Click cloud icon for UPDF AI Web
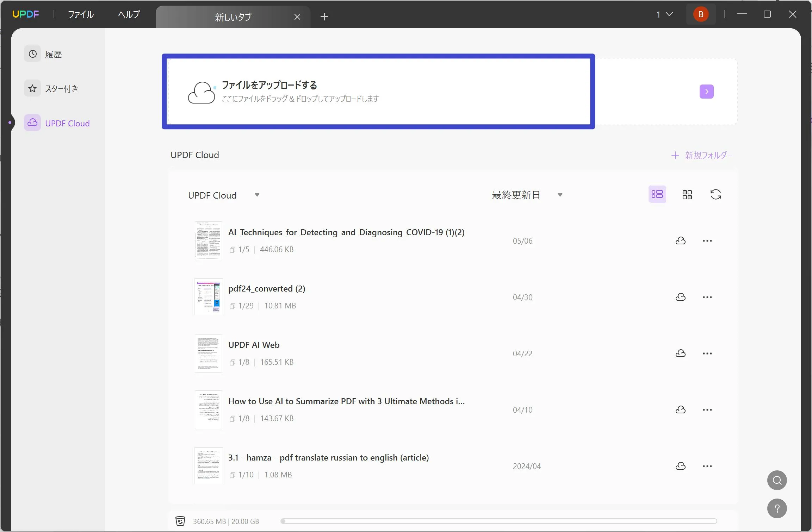The height and width of the screenshot is (532, 812). [681, 353]
